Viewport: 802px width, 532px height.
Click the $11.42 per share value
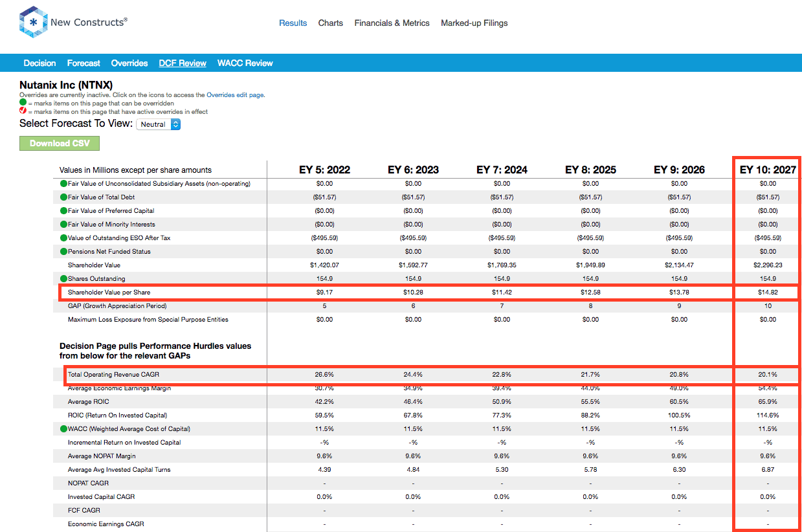click(x=502, y=293)
